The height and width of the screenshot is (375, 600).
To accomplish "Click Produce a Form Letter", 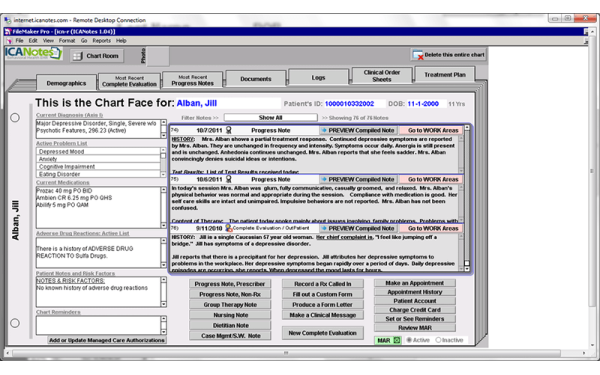I will [x=323, y=305].
